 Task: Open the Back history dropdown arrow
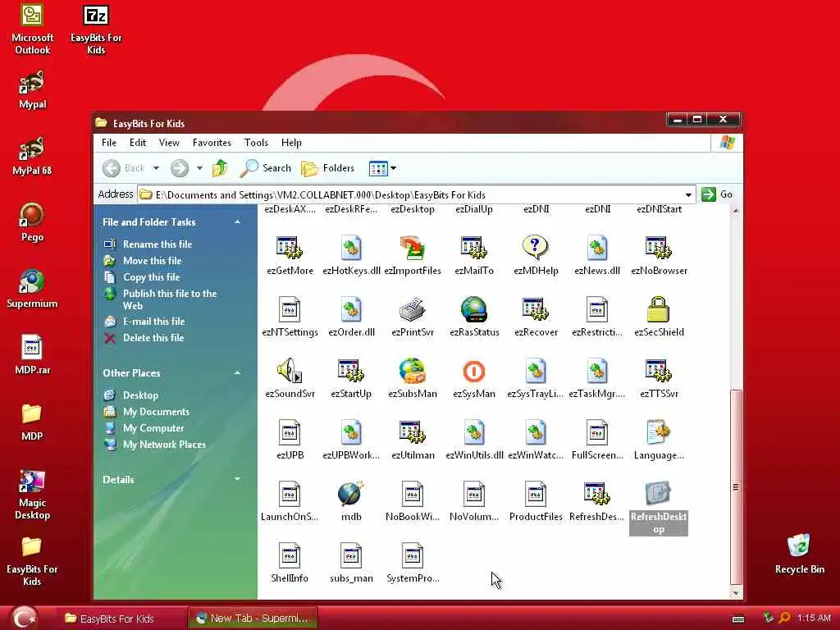click(x=156, y=168)
